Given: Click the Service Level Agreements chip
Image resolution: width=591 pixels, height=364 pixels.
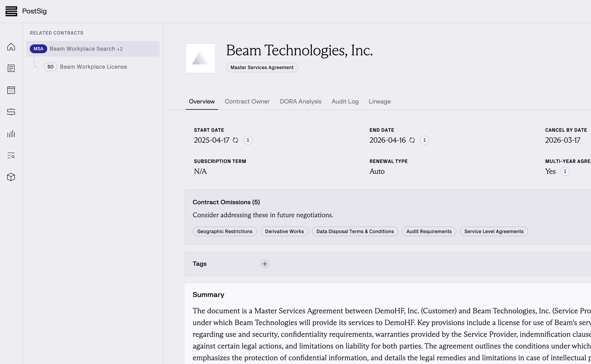Looking at the screenshot, I should pyautogui.click(x=494, y=231).
